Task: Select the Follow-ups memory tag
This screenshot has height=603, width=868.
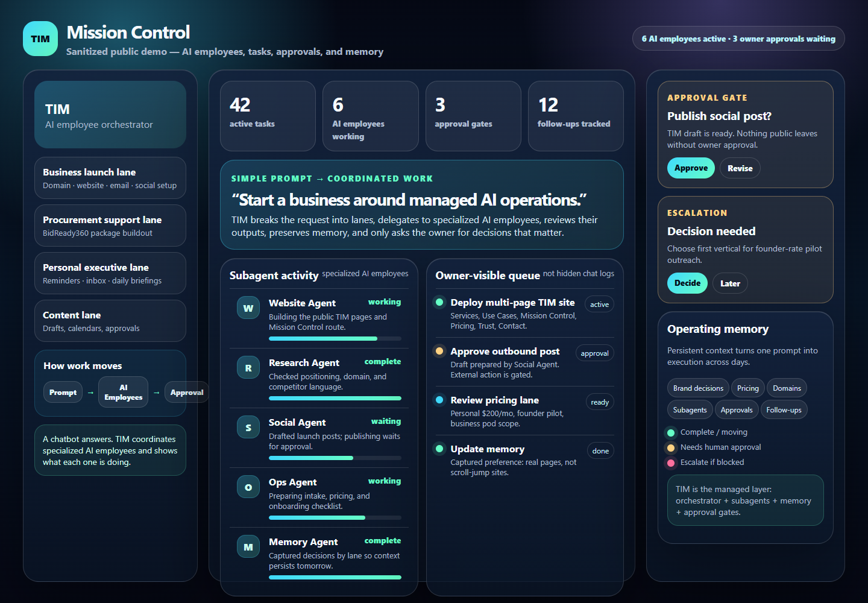Action: [x=784, y=410]
